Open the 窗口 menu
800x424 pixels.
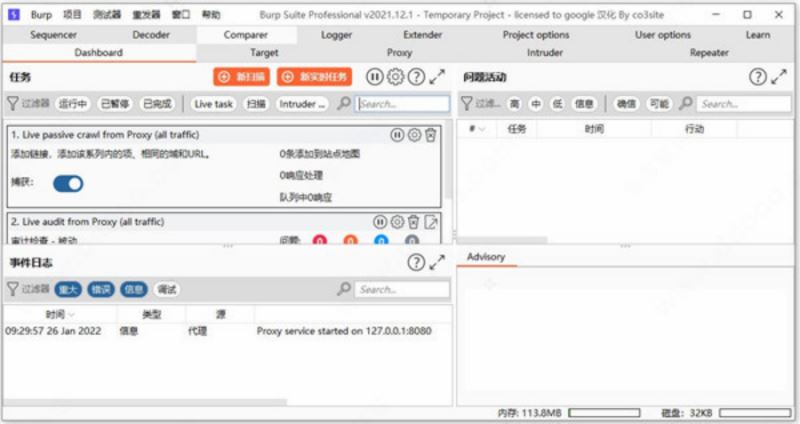tap(181, 15)
